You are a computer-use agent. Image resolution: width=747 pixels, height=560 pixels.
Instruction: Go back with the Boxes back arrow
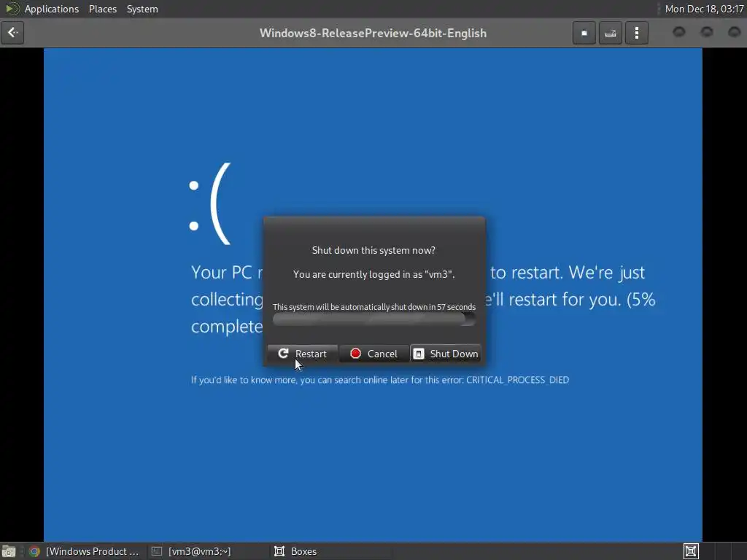coord(12,33)
